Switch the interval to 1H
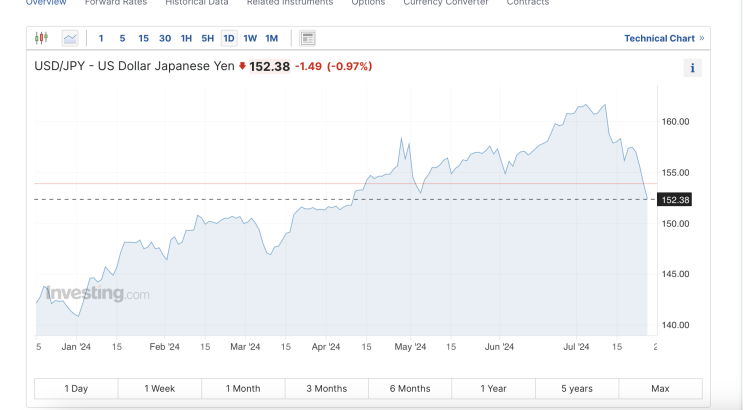743x410 pixels. coord(186,38)
